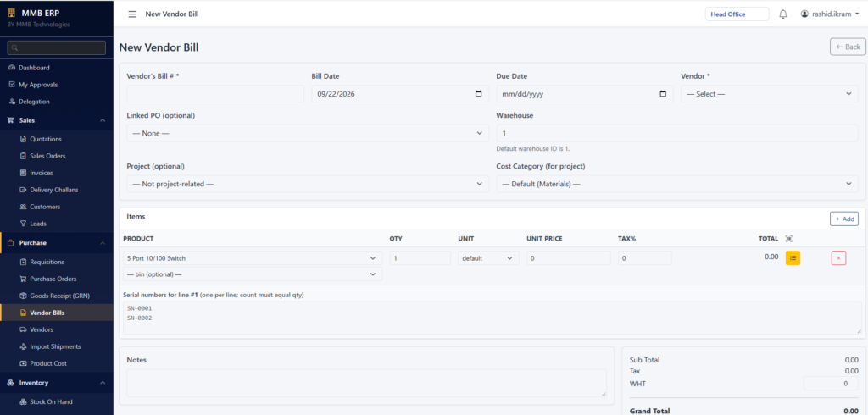Screen dimensions: 868x415
Task: Click the Purchase Orders cart icon
Action: click(x=23, y=279)
